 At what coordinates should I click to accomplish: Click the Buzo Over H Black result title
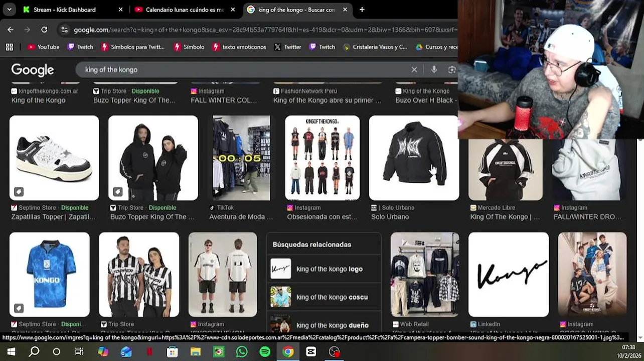point(425,100)
